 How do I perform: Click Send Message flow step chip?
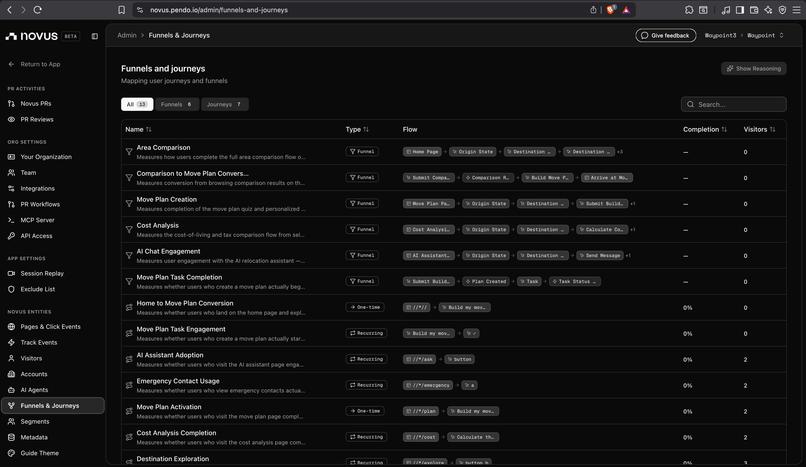pos(599,255)
